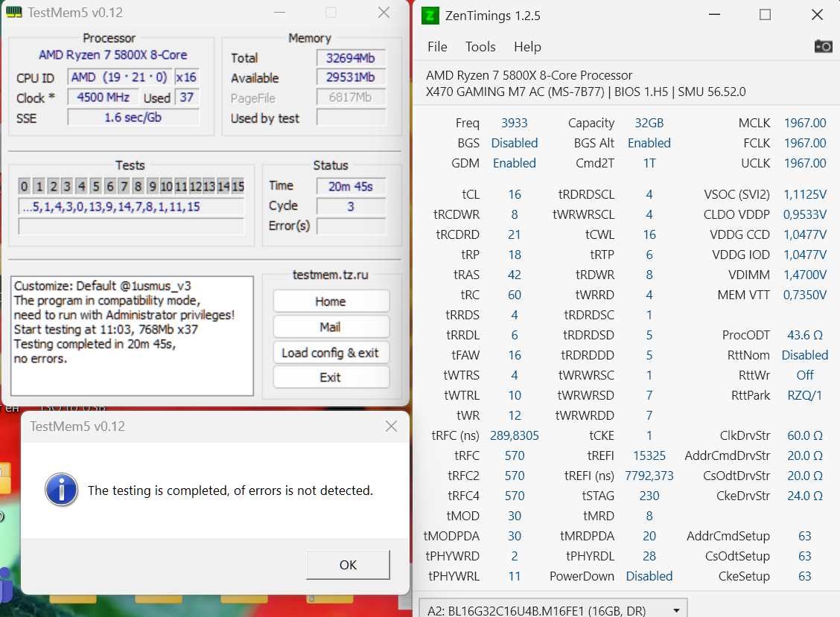Click the tREFI value 15325

coord(649,455)
